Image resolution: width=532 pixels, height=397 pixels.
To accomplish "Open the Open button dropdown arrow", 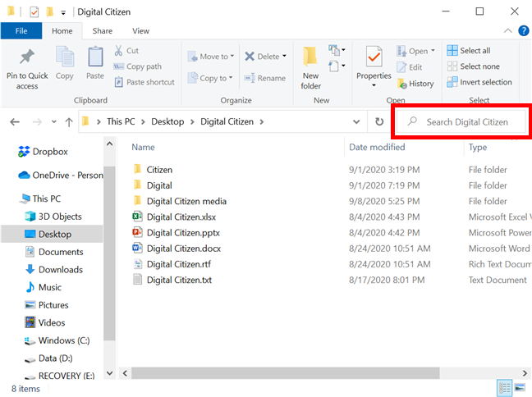I will click(x=433, y=51).
